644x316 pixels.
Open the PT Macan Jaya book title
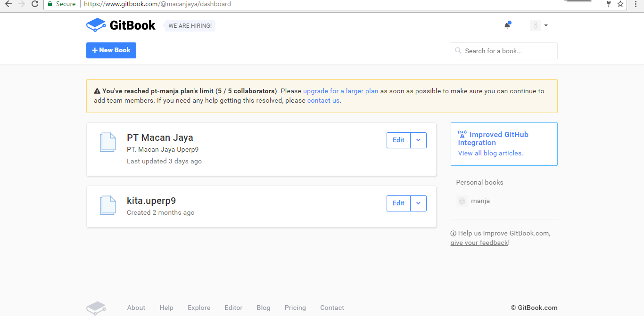click(160, 138)
